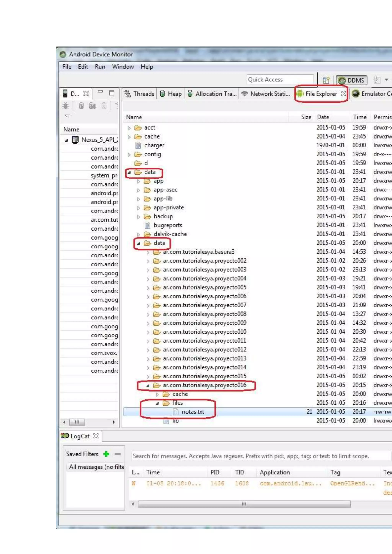The image size is (392, 554).
Task: Maximize the Devices panel view
Action: 112,93
